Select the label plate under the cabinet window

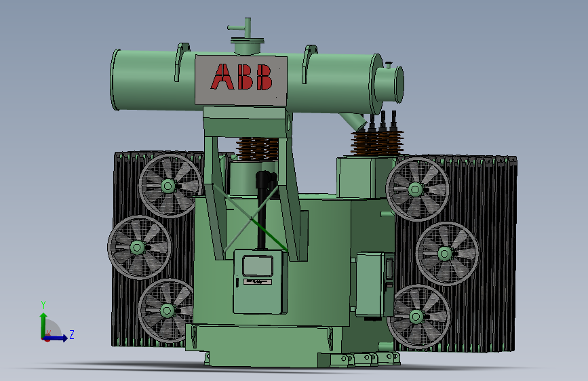click(258, 281)
